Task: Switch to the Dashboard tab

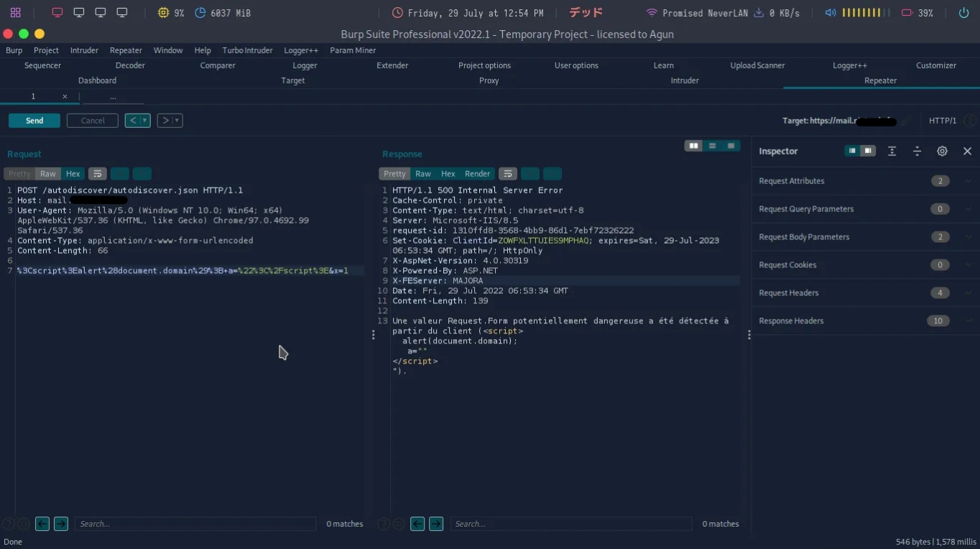Action: (x=97, y=80)
